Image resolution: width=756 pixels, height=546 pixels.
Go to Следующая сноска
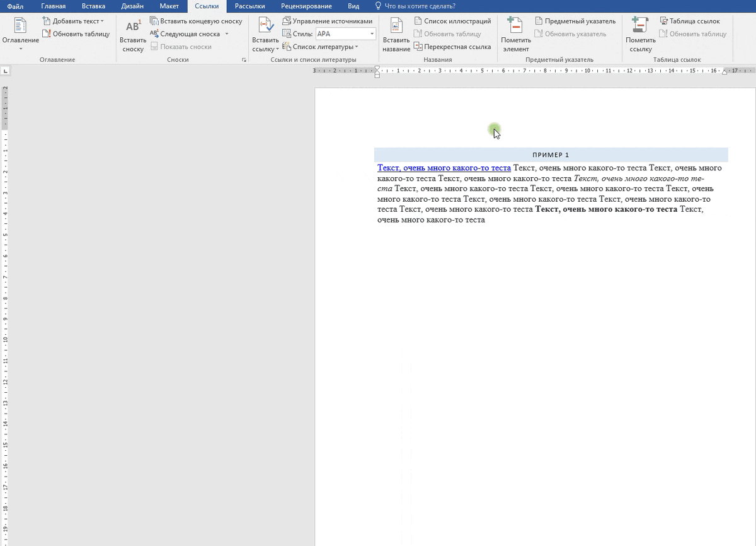click(185, 34)
